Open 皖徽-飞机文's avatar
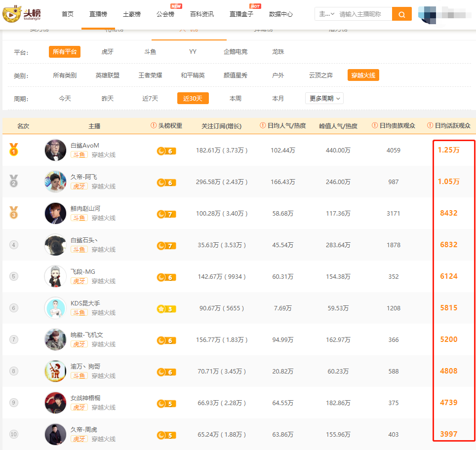 tap(55, 339)
